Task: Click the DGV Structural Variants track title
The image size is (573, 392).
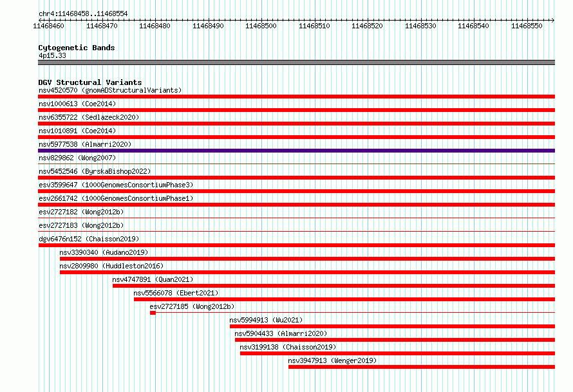Action: (x=90, y=82)
